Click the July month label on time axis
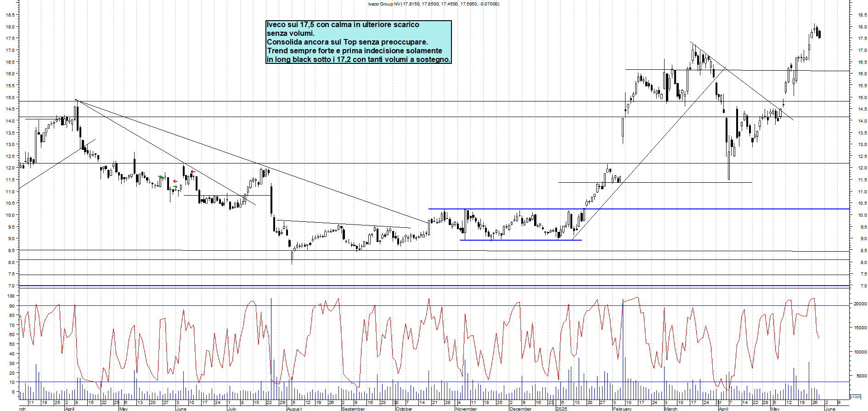This screenshot has height=411, width=868. 232,409
